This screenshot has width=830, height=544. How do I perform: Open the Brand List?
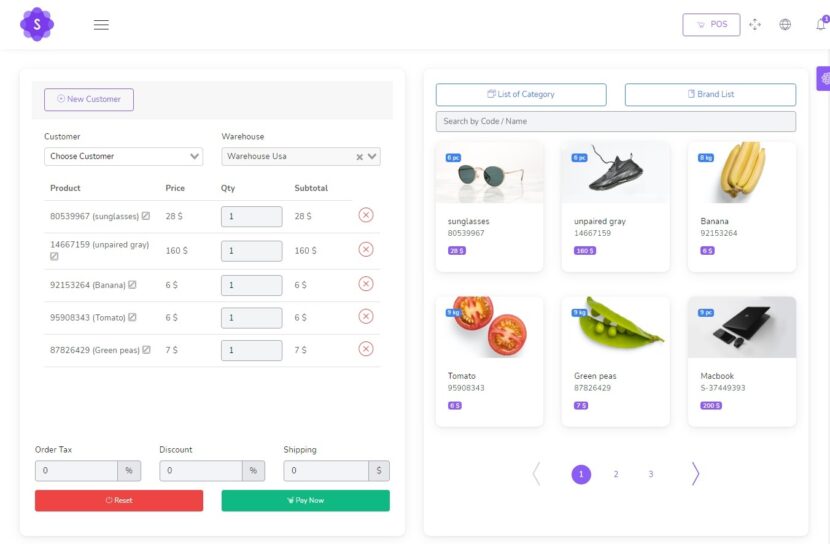(x=710, y=94)
